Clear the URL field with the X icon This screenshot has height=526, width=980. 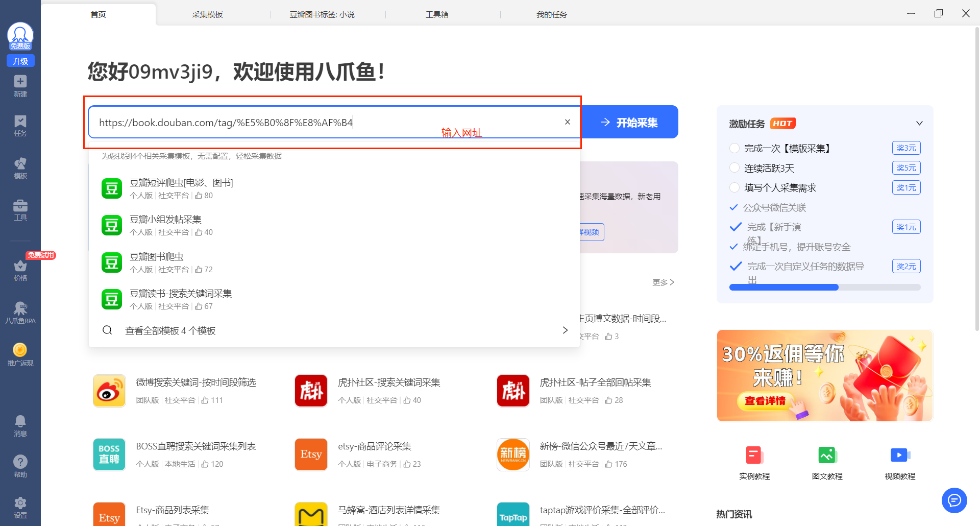567,122
